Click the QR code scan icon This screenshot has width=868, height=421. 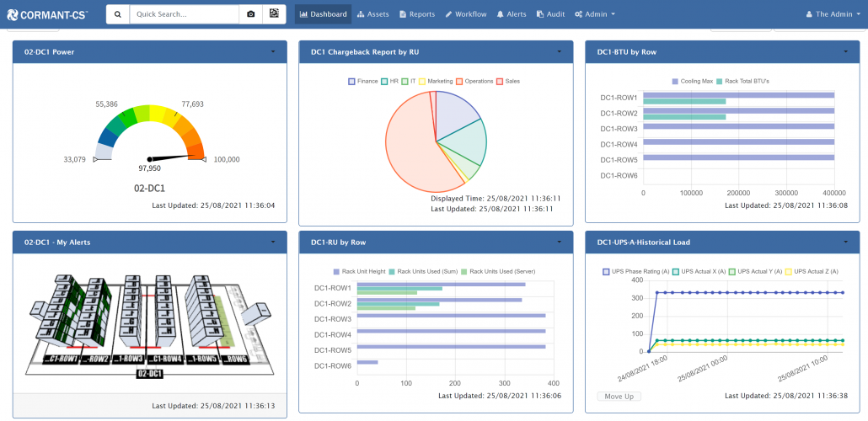pos(274,14)
